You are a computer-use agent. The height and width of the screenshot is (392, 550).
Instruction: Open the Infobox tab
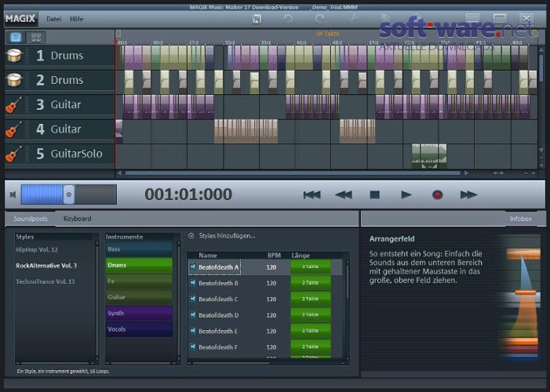(520, 219)
